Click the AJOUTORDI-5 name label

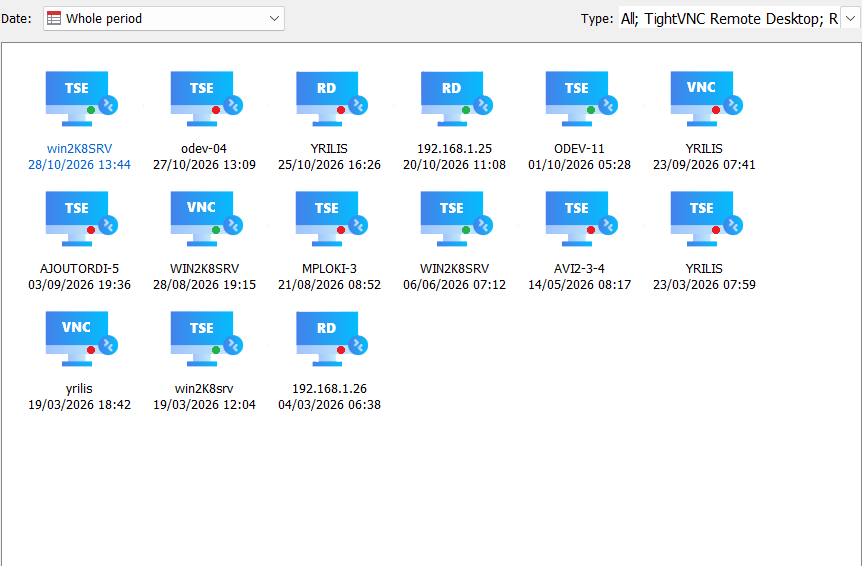click(x=79, y=269)
